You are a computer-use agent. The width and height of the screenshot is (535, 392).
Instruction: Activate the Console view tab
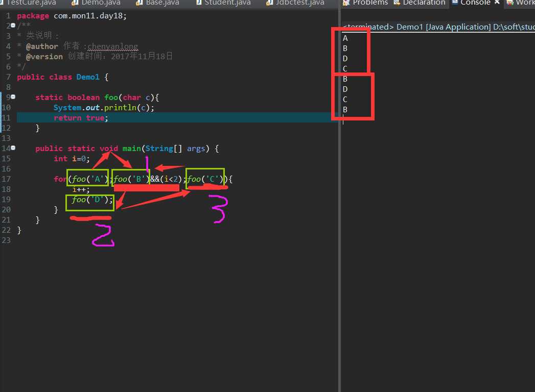[471, 3]
